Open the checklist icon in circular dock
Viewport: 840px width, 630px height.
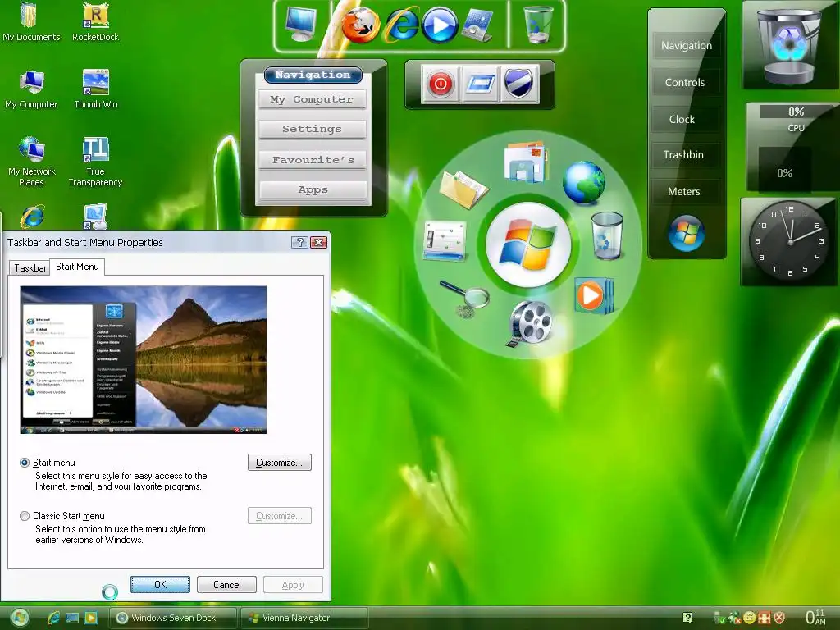[445, 240]
